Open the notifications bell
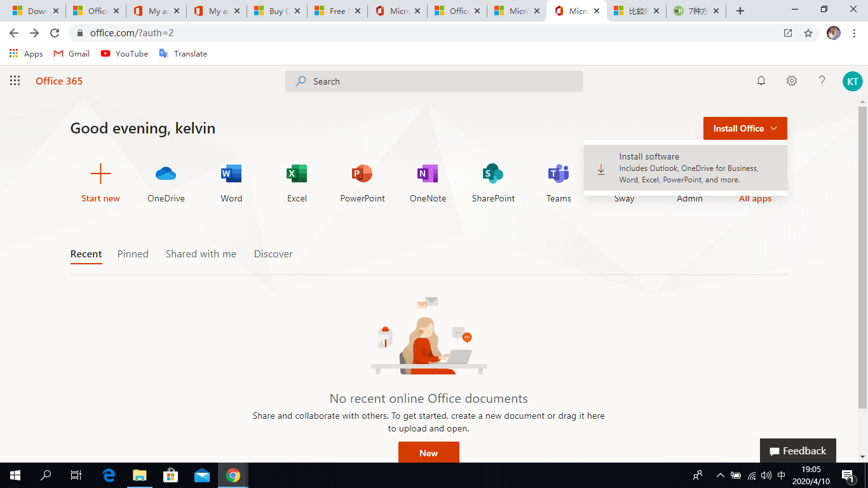868x488 pixels. [x=761, y=81]
